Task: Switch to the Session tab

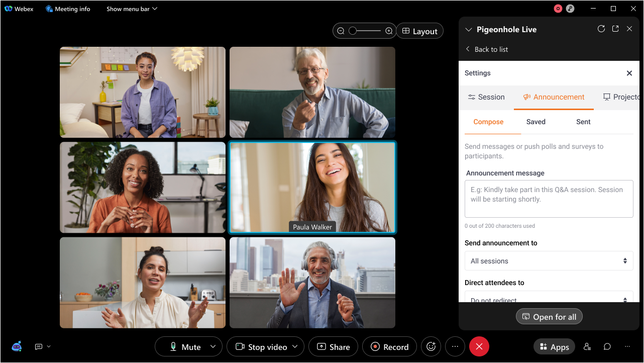Action: point(486,97)
